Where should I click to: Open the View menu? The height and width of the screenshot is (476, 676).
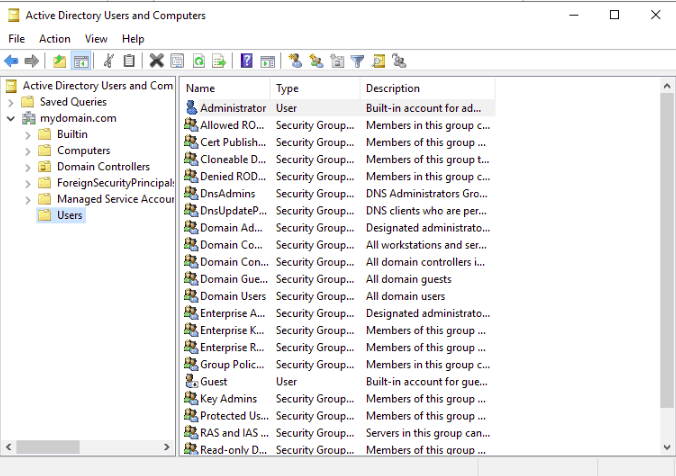pos(96,39)
